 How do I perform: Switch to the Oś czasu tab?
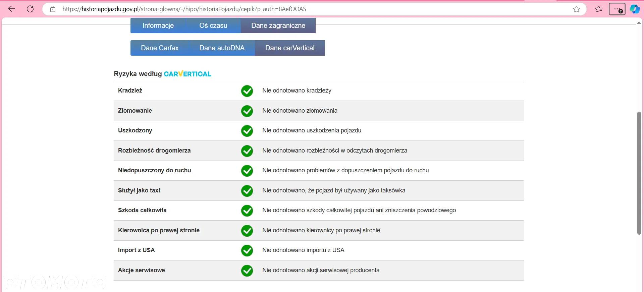pos(213,25)
